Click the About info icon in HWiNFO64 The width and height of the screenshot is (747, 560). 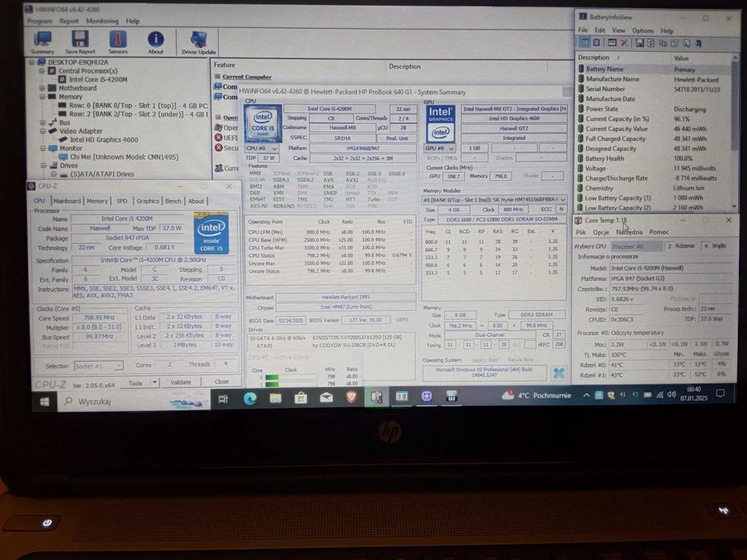[x=155, y=42]
